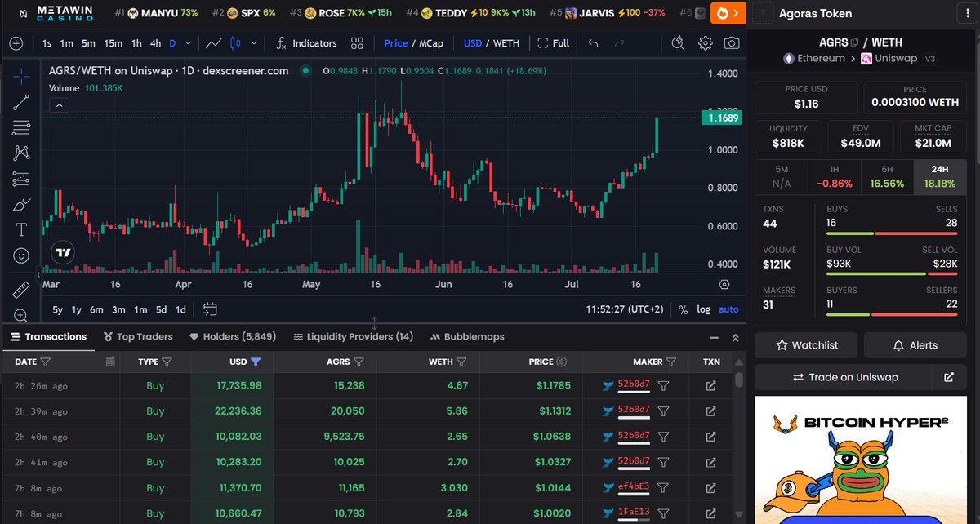Expand the time interval dropdown
Screen dimensions: 980x524
point(189,43)
